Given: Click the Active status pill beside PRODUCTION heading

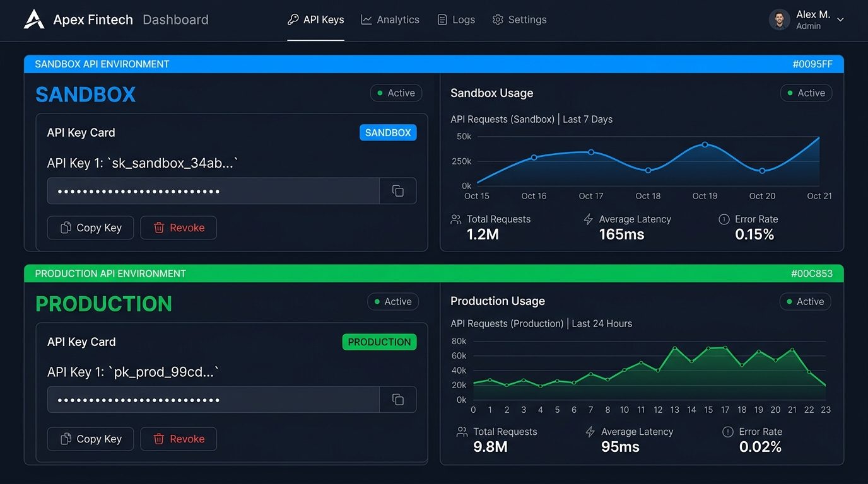Looking at the screenshot, I should (393, 302).
